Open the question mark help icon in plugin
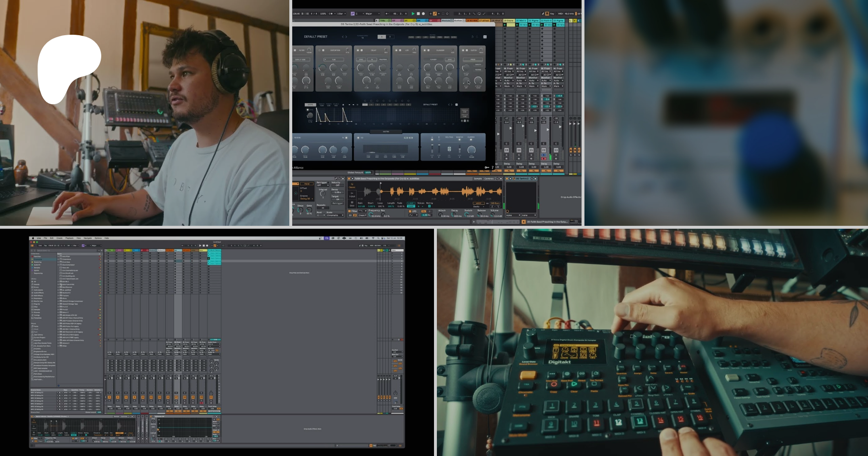868x456 pixels. click(x=492, y=167)
